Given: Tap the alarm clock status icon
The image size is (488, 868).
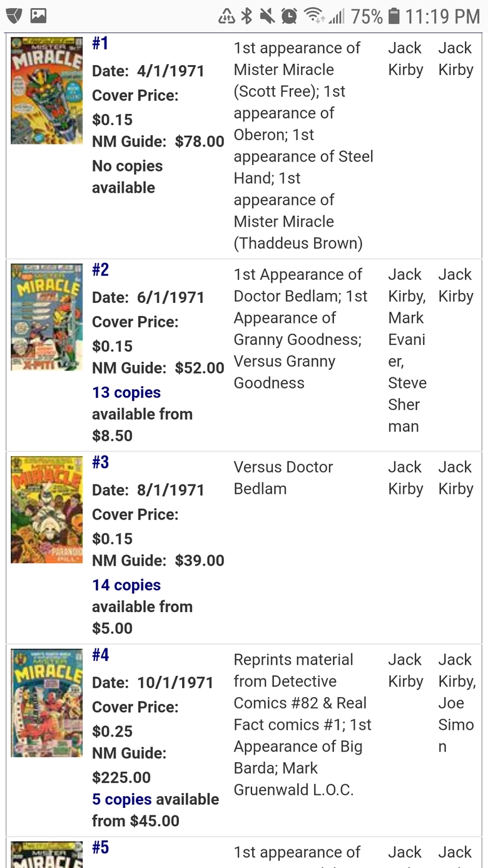Looking at the screenshot, I should pyautogui.click(x=289, y=16).
